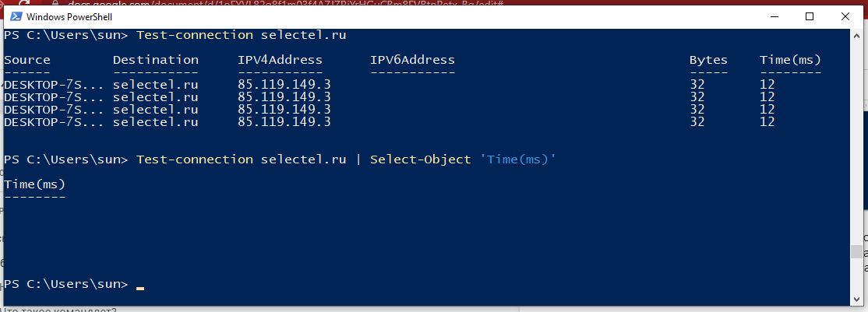Viewport: 868px width, 312px height.
Task: Click the Source column header
Action: [27, 60]
